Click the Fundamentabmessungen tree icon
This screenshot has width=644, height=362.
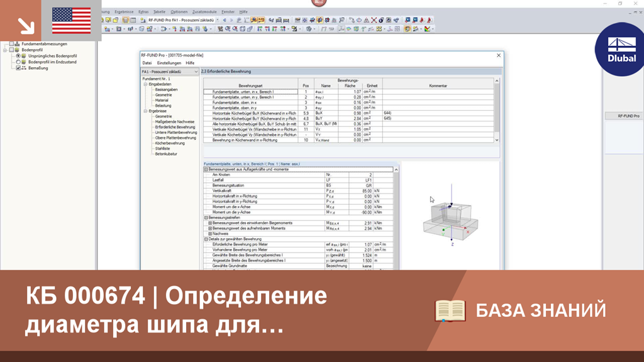[17, 43]
